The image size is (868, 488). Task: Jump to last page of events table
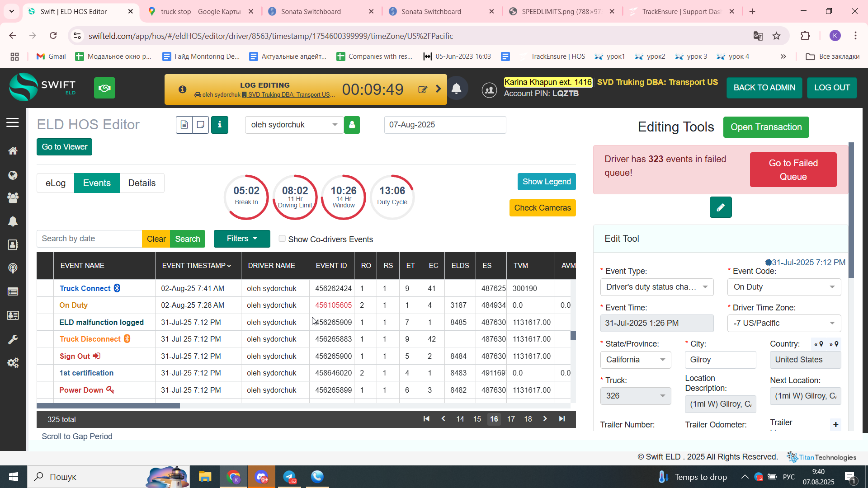pos(562,419)
